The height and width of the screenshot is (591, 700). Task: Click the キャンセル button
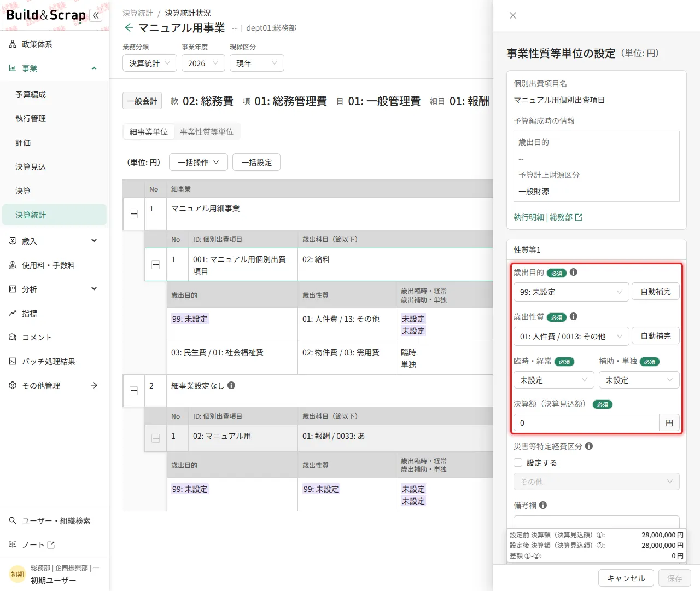pyautogui.click(x=626, y=578)
